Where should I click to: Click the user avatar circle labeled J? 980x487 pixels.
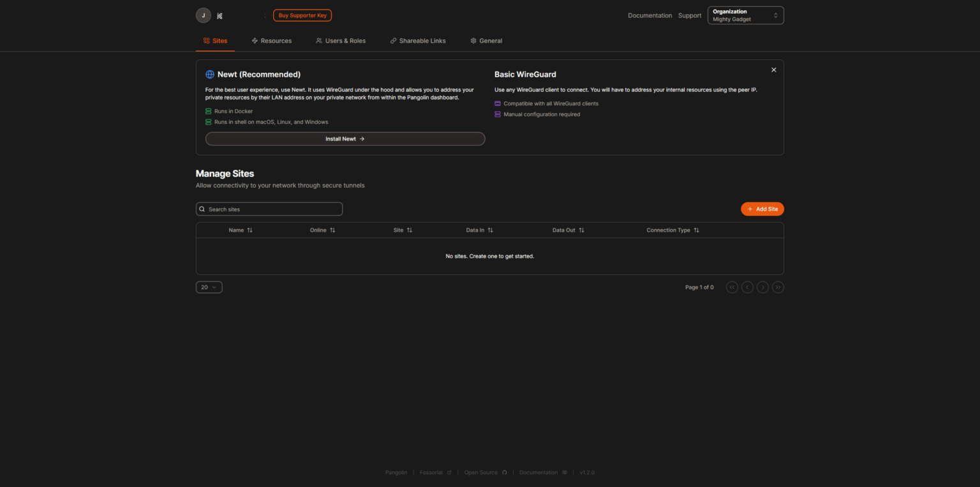coord(203,15)
